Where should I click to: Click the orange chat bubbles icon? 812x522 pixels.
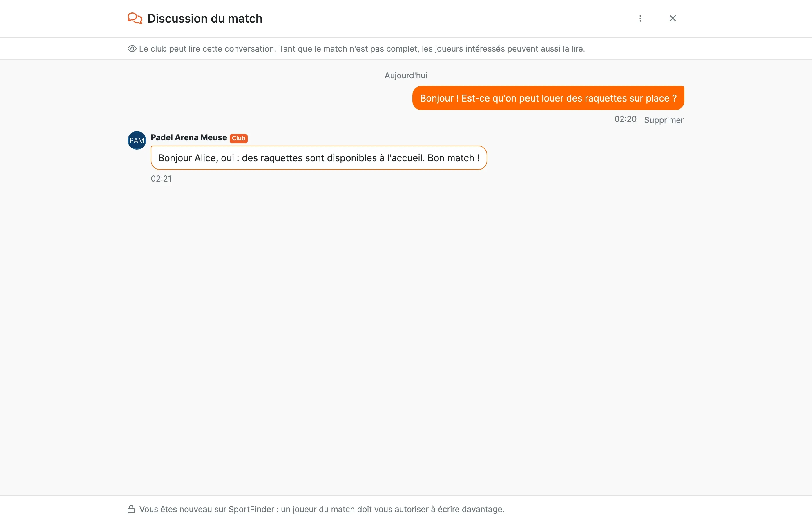pos(135,18)
